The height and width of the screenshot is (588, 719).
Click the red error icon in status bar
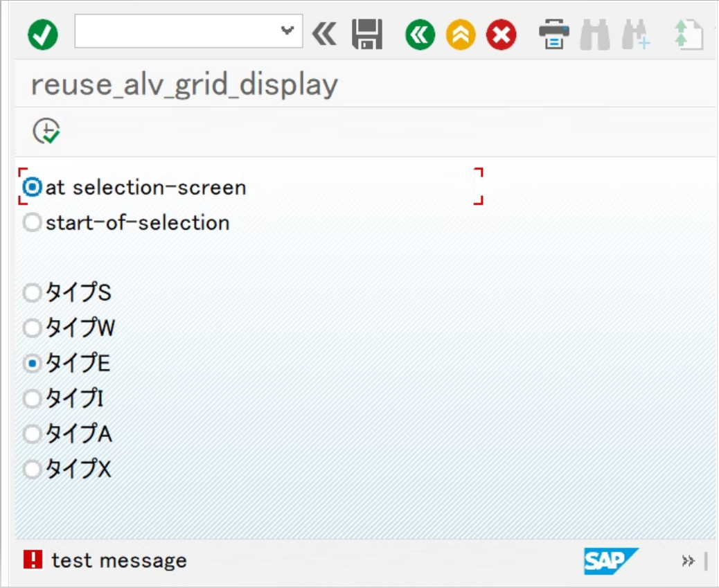33,560
